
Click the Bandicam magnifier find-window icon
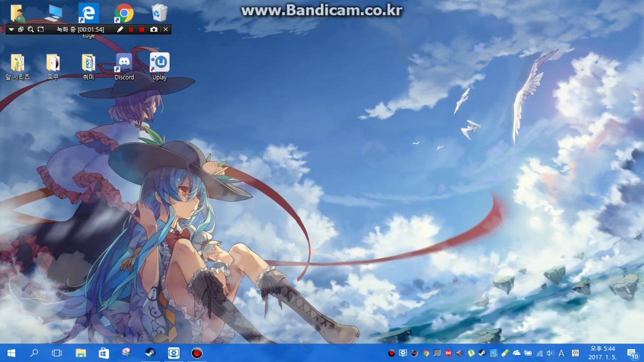31,30
